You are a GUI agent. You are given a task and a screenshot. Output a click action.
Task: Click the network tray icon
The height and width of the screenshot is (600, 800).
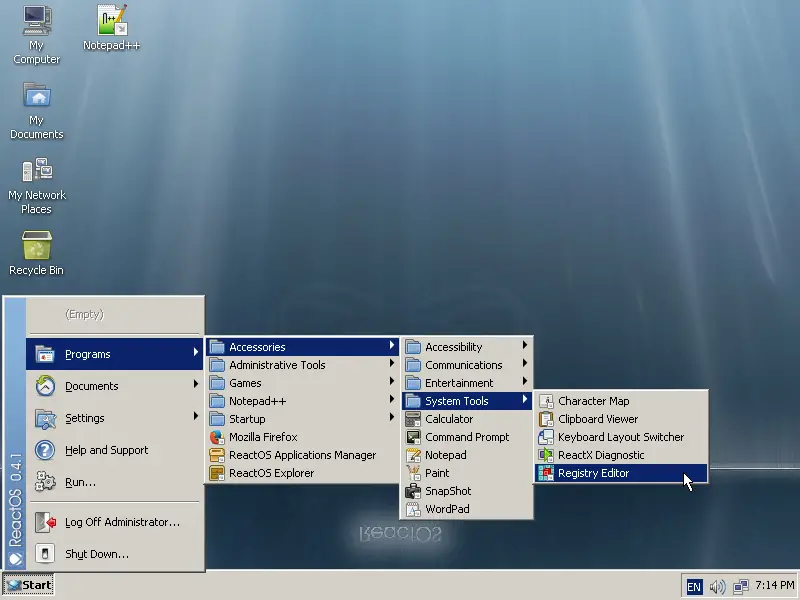740,586
